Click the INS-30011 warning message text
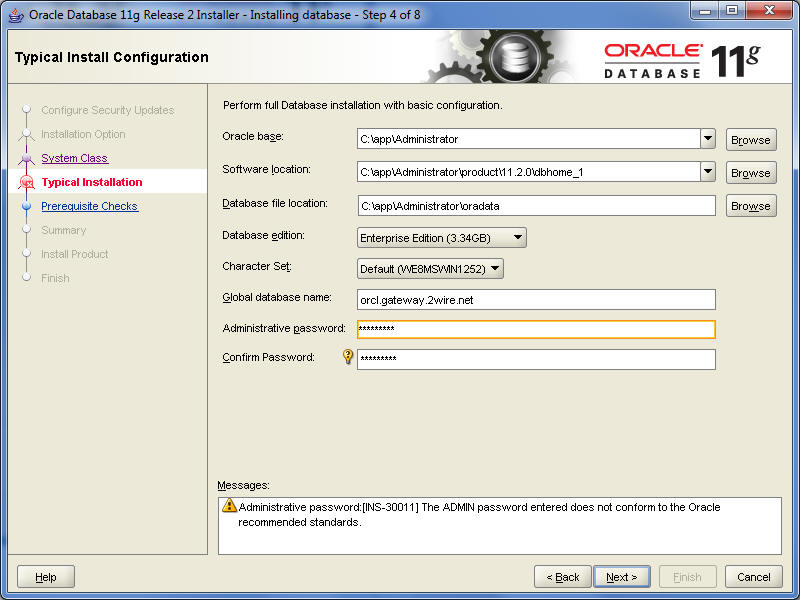The height and width of the screenshot is (600, 800). pos(479,514)
